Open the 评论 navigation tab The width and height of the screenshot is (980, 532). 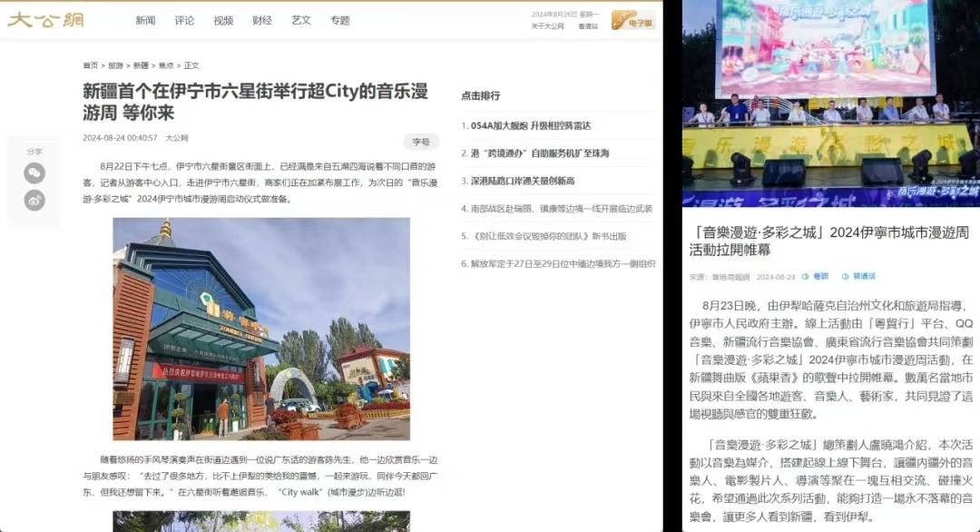click(x=184, y=20)
